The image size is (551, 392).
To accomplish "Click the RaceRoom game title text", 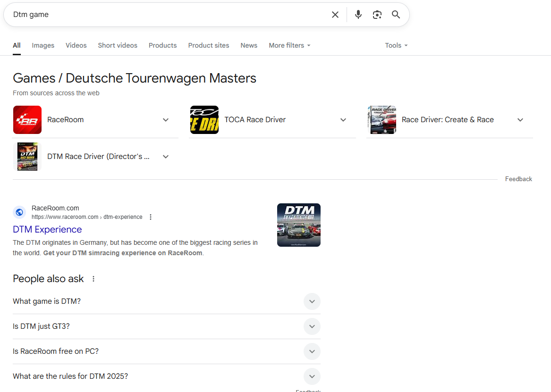I will [65, 120].
